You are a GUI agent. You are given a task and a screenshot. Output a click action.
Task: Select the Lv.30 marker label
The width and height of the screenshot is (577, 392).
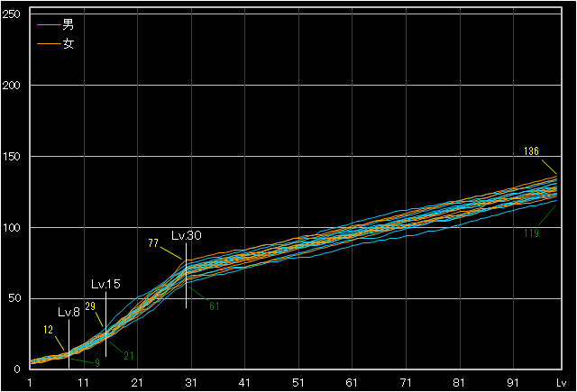point(187,235)
